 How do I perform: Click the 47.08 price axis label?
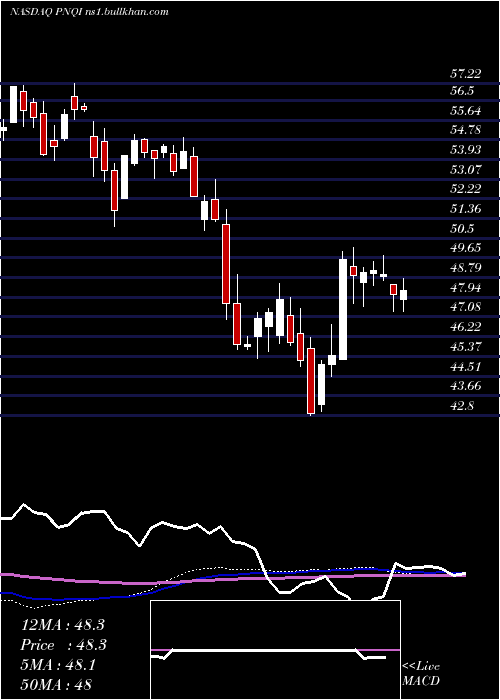pos(466,307)
